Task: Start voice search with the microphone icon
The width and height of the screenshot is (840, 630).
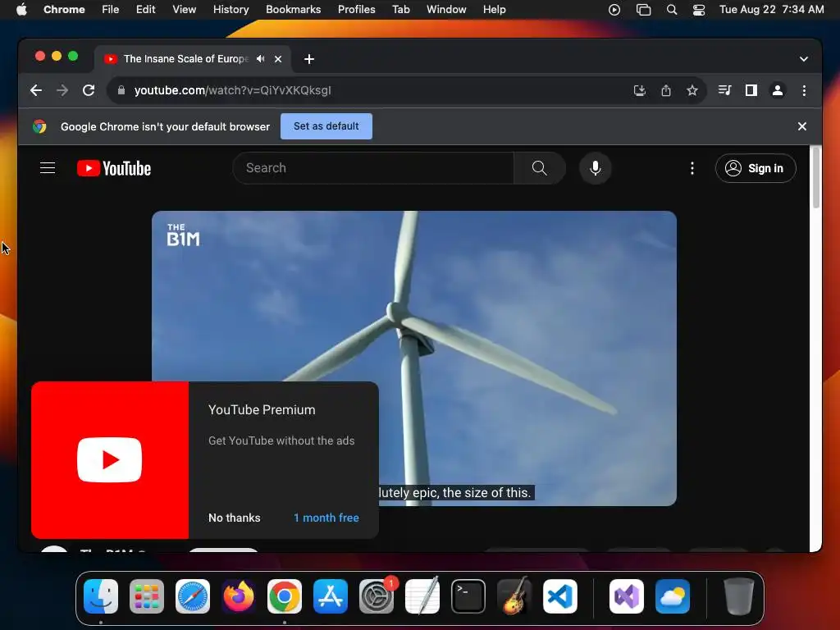Action: (x=596, y=168)
